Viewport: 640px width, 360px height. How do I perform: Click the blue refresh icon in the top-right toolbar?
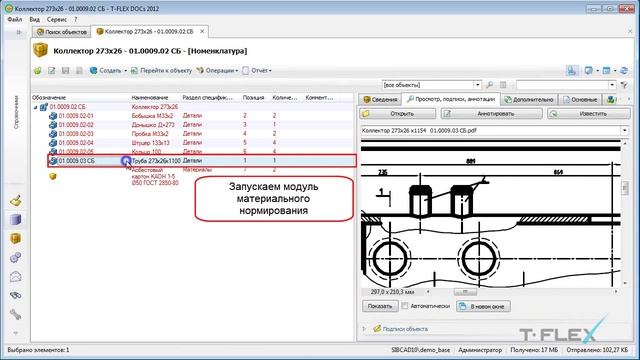click(x=624, y=71)
